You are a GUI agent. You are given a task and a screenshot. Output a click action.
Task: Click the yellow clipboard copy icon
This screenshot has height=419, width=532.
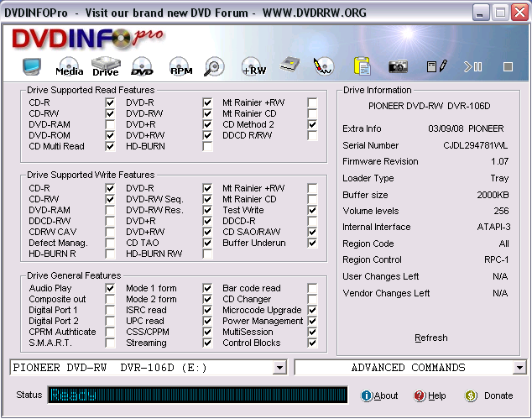coord(362,65)
